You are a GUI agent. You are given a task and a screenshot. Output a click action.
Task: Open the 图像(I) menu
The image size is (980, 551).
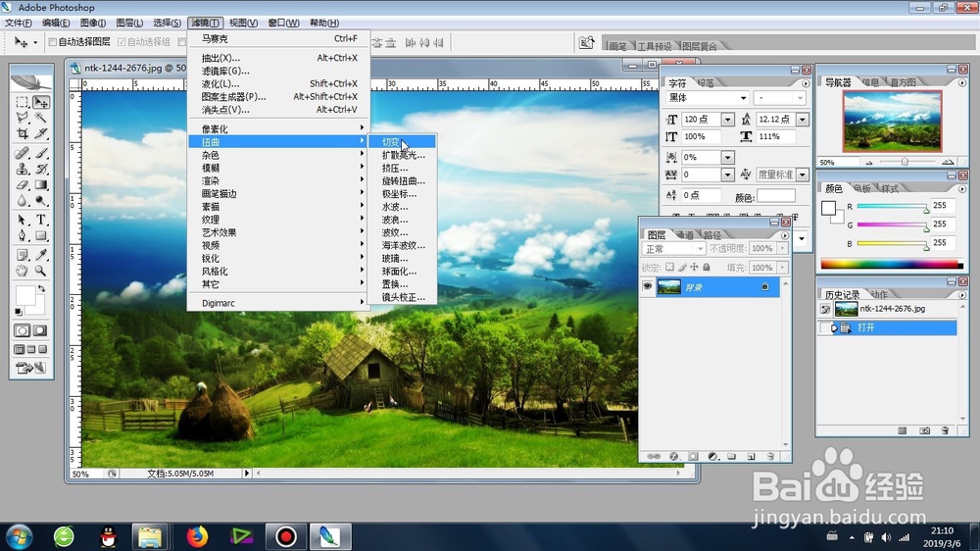point(92,23)
